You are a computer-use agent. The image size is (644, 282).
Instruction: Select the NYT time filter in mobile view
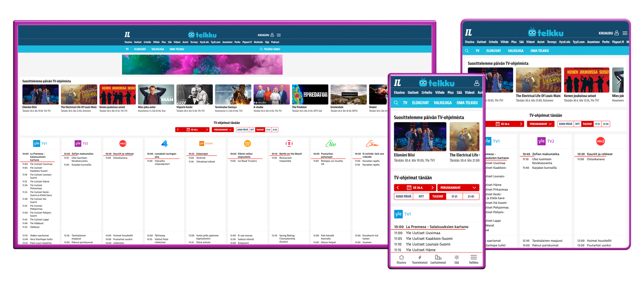[x=421, y=196]
